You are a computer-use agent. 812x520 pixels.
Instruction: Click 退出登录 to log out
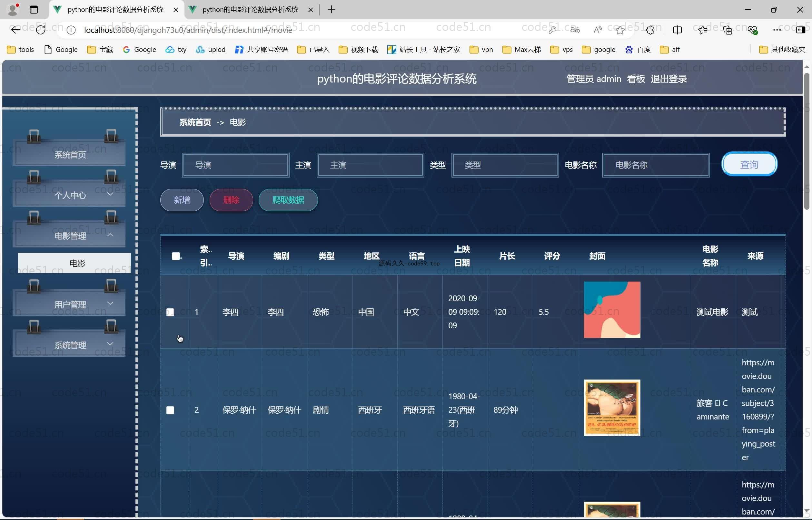click(x=669, y=79)
